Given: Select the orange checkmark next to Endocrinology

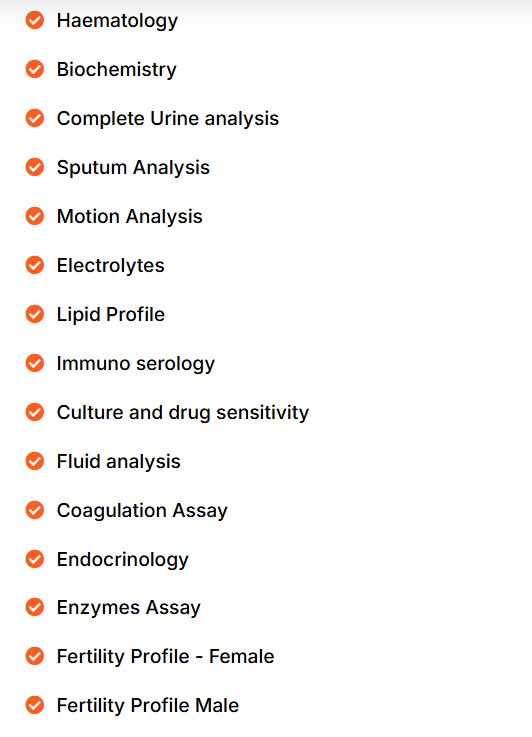Looking at the screenshot, I should (35, 559).
